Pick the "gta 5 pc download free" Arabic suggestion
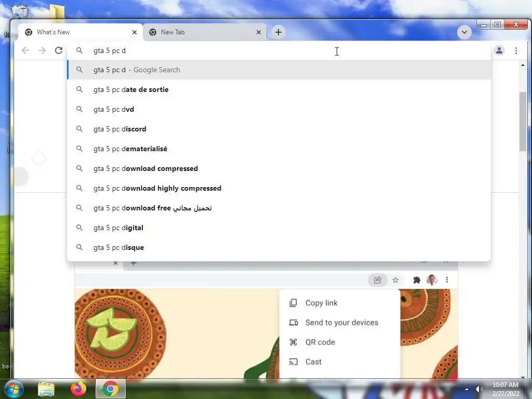Image resolution: width=532 pixels, height=399 pixels. tap(279, 208)
